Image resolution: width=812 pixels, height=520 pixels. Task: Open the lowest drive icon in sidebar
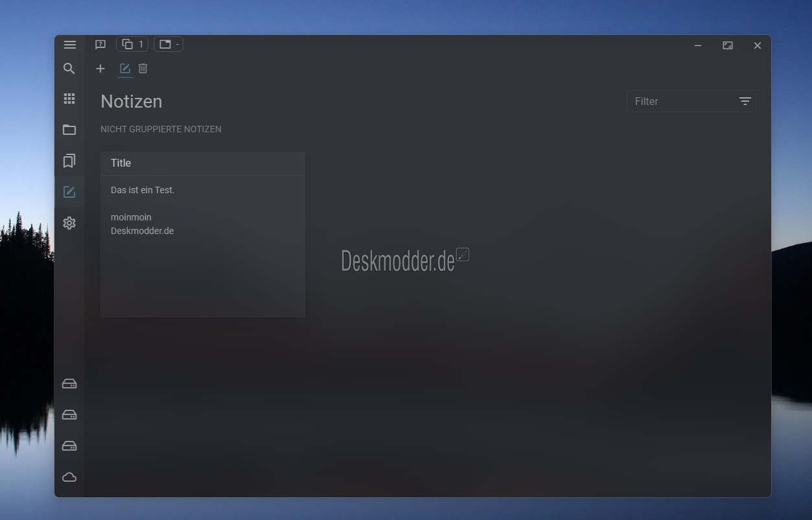pos(69,446)
